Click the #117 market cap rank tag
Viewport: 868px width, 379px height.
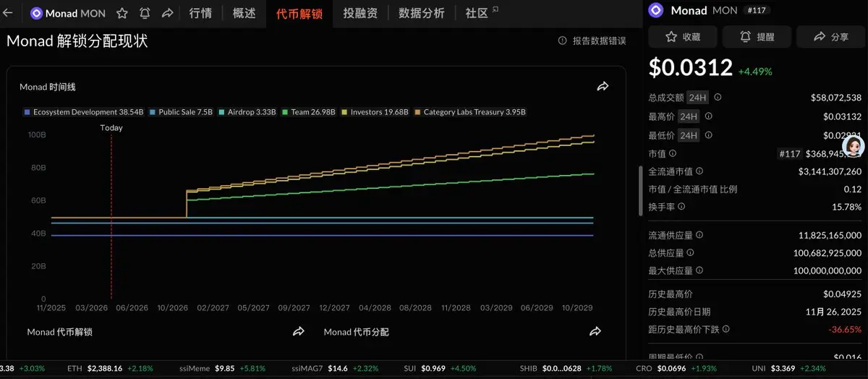click(x=791, y=153)
